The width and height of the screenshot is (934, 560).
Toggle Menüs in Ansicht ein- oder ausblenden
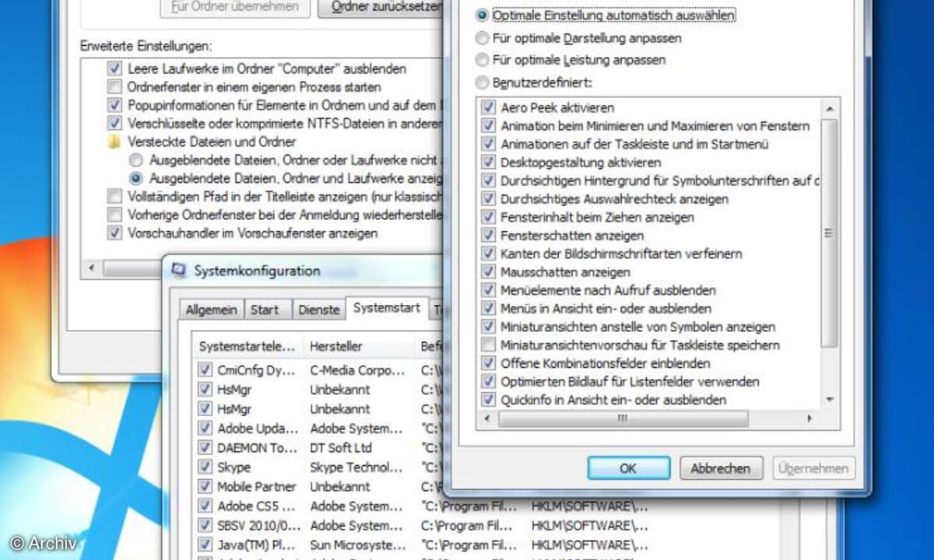[x=488, y=308]
